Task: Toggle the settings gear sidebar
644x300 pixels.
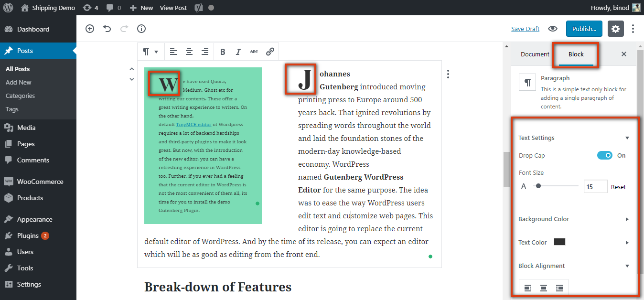Action: point(615,29)
